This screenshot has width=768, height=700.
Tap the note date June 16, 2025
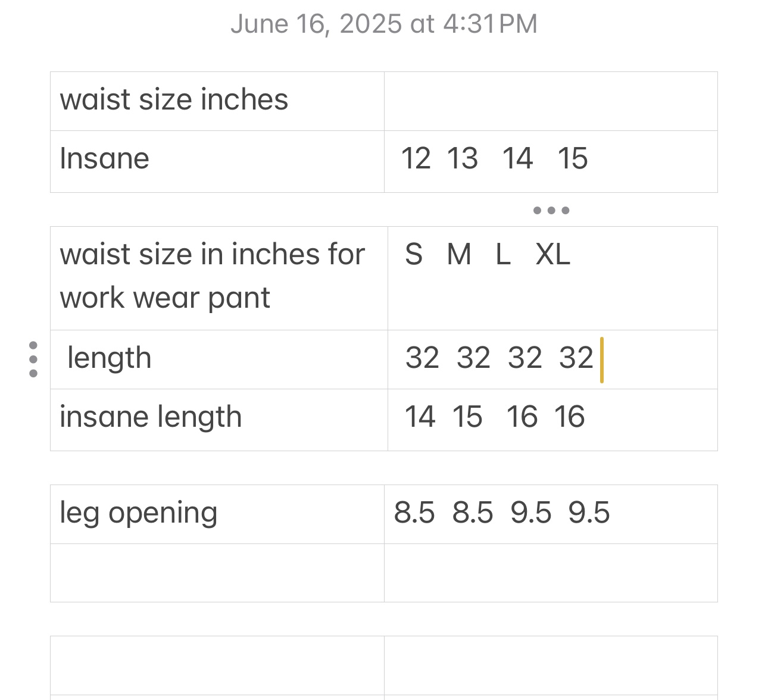click(x=384, y=24)
